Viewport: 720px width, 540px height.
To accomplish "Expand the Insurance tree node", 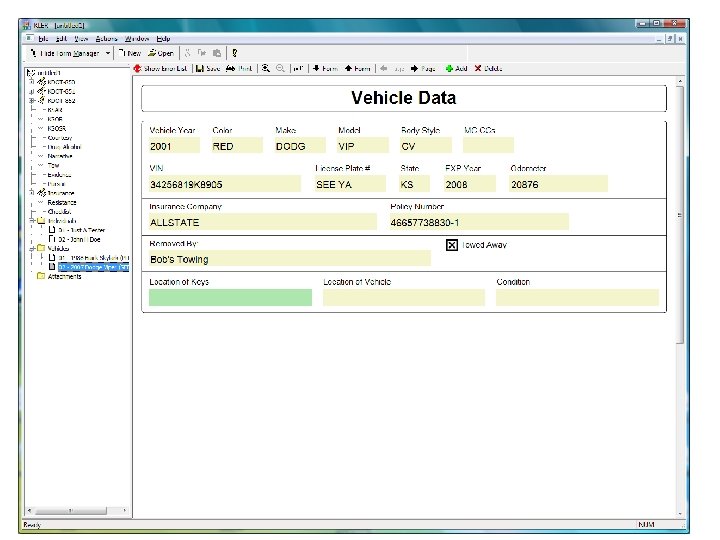I will pos(32,192).
